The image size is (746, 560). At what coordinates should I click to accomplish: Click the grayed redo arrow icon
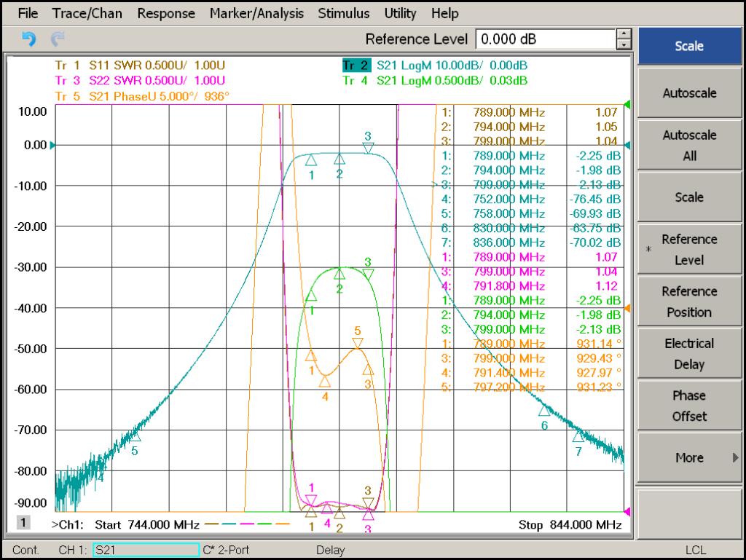pos(58,39)
